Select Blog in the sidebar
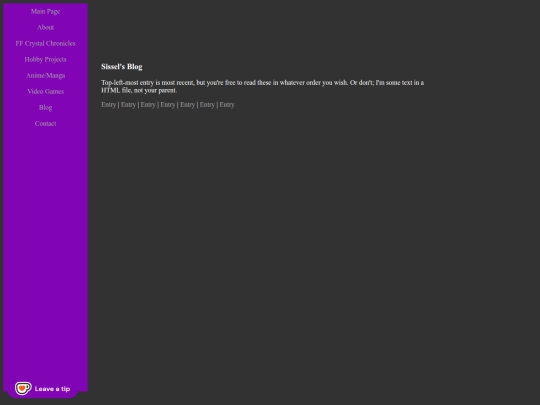540x405 pixels. tap(45, 107)
